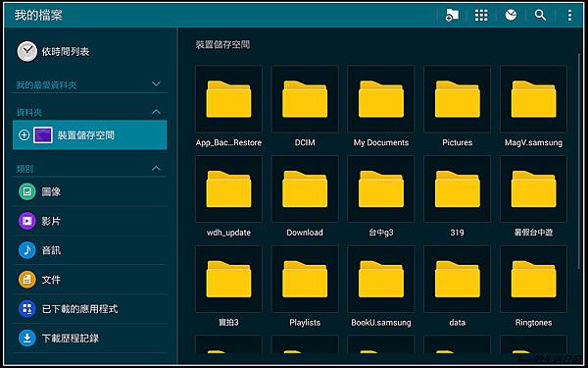Open the 實拍3 folder
The image size is (588, 368).
228,280
